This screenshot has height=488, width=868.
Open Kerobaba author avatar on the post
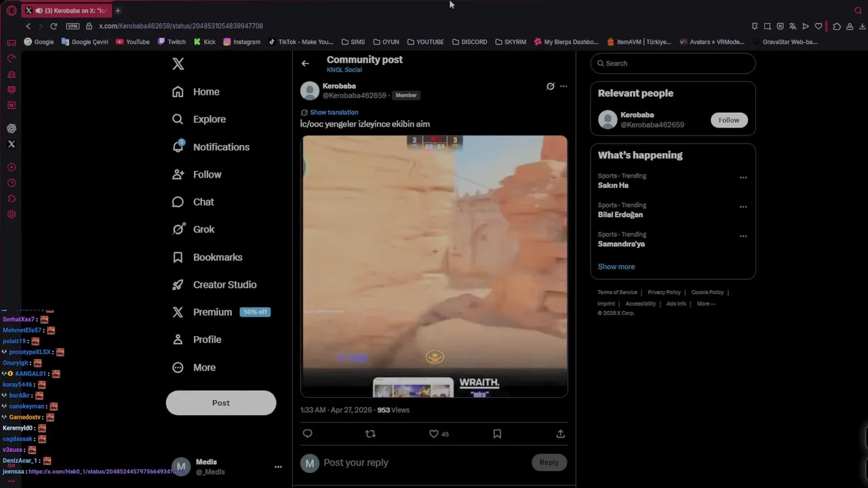coord(310,91)
